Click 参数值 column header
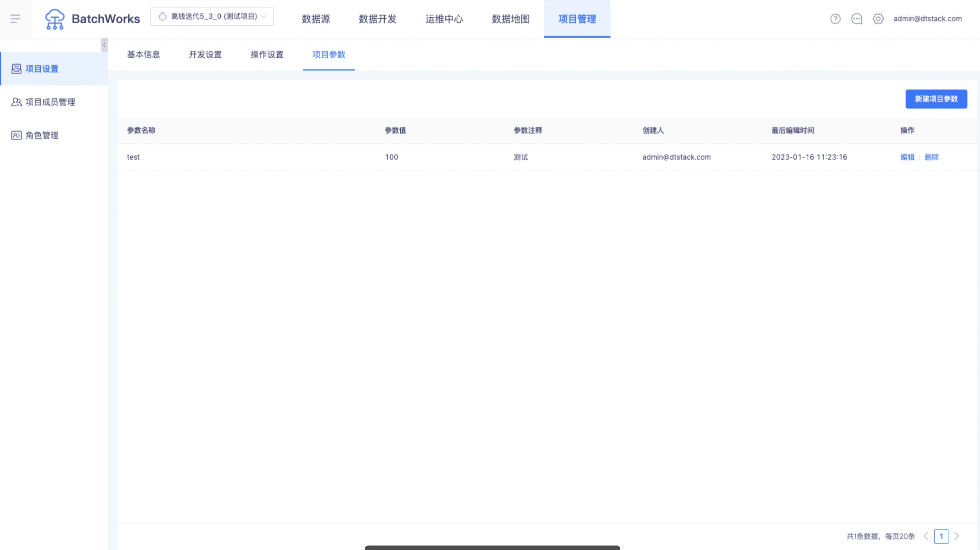This screenshot has height=550, width=980. pos(395,130)
